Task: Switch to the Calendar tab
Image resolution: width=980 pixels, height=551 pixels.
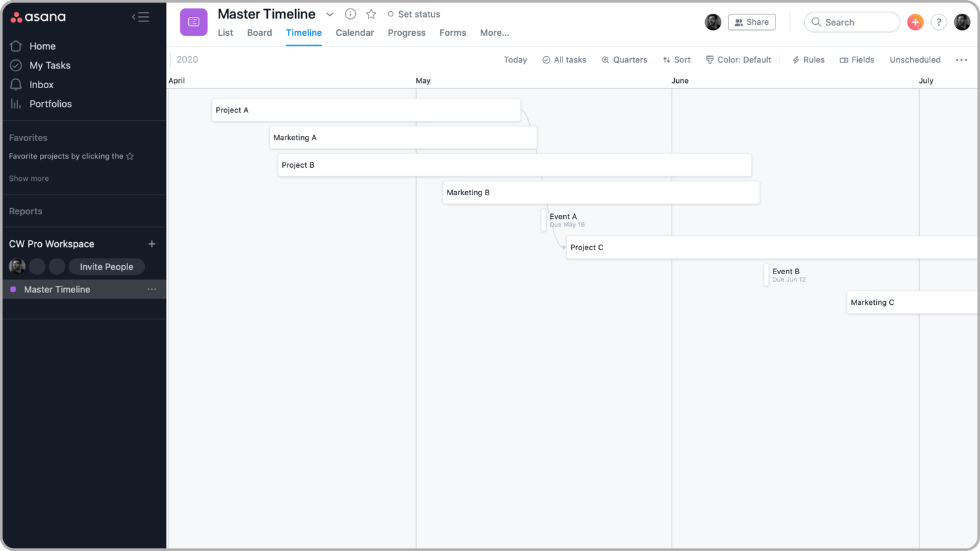Action: click(x=355, y=33)
